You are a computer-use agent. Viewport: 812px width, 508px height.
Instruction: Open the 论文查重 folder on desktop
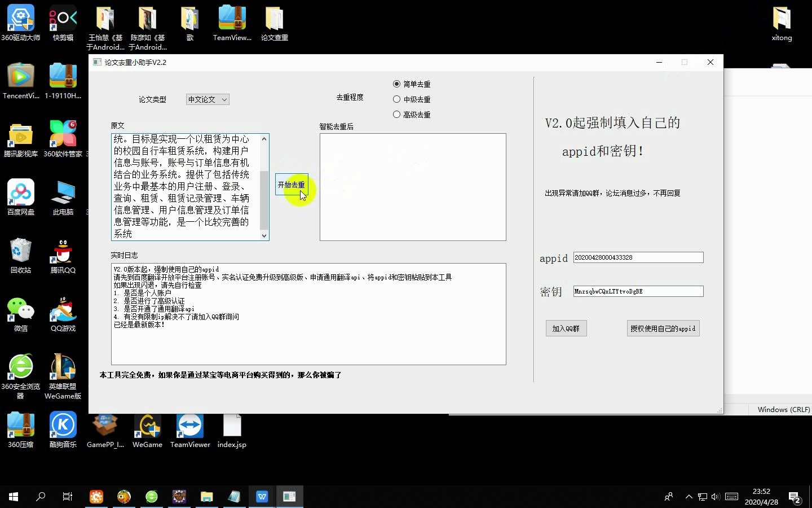click(275, 23)
